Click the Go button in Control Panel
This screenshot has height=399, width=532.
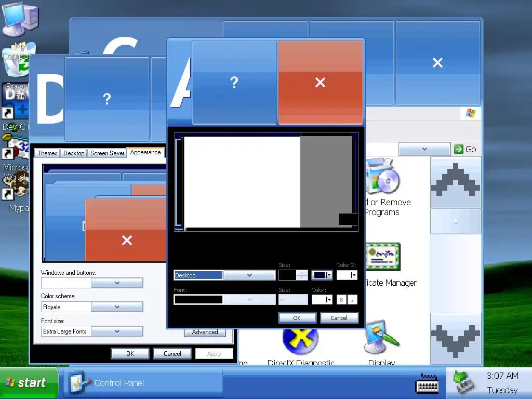pos(465,149)
